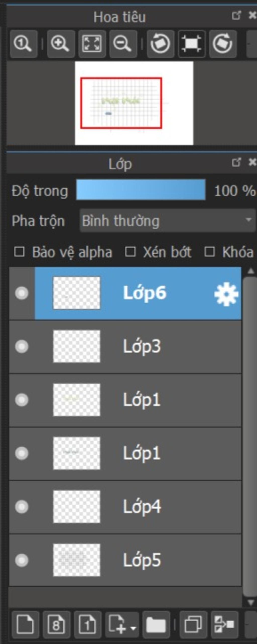Image resolution: width=257 pixels, height=644 pixels.
Task: Create a new 1-bit layer
Action: click(87, 624)
